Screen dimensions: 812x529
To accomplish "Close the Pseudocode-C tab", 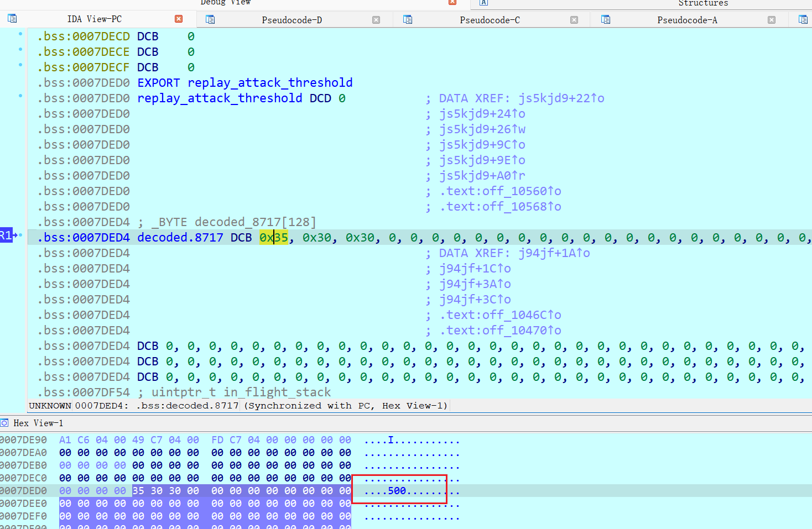I will coord(574,20).
